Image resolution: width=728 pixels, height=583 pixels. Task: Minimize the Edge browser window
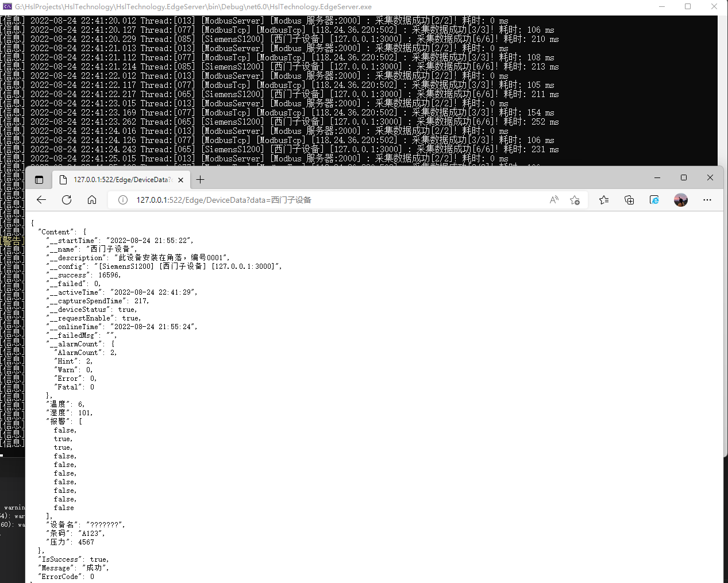click(657, 178)
